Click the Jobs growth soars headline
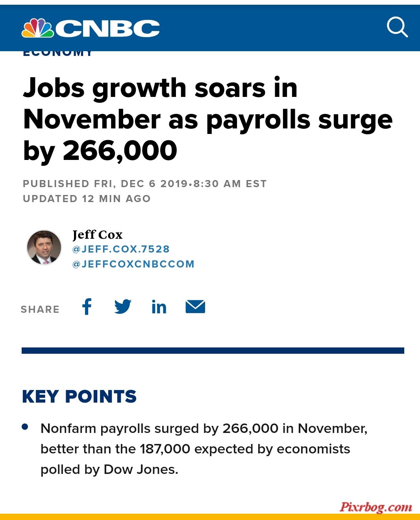 [208, 119]
